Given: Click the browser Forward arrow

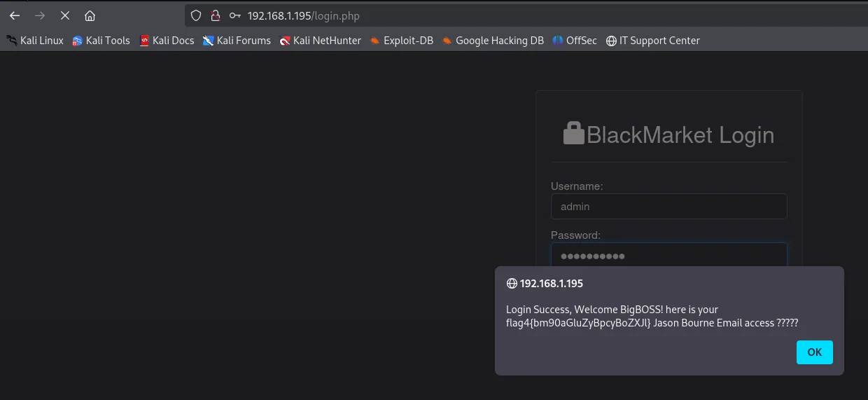Looking at the screenshot, I should 40,15.
